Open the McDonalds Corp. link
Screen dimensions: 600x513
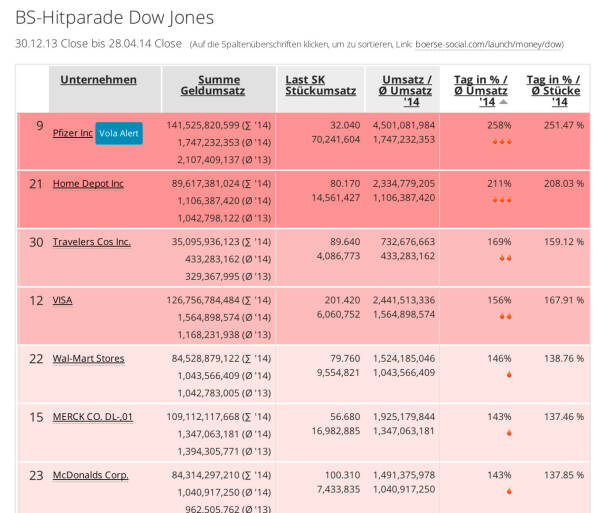pos(90,474)
